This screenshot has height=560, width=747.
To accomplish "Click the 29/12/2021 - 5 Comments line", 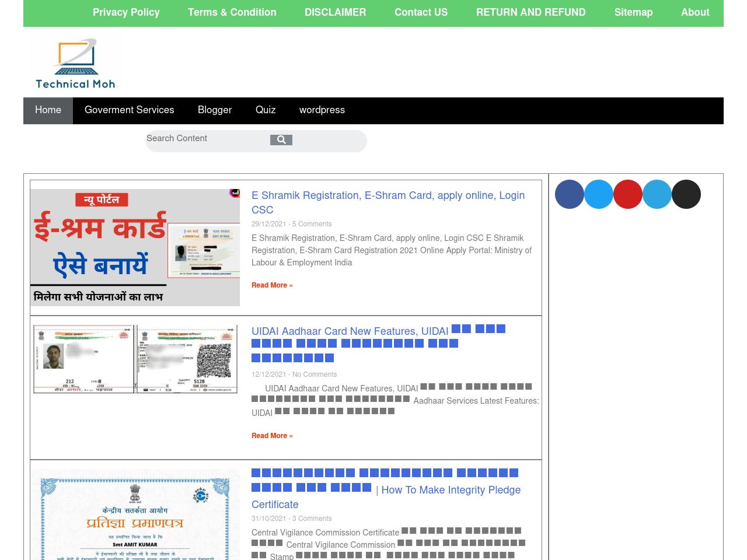I will (x=292, y=224).
